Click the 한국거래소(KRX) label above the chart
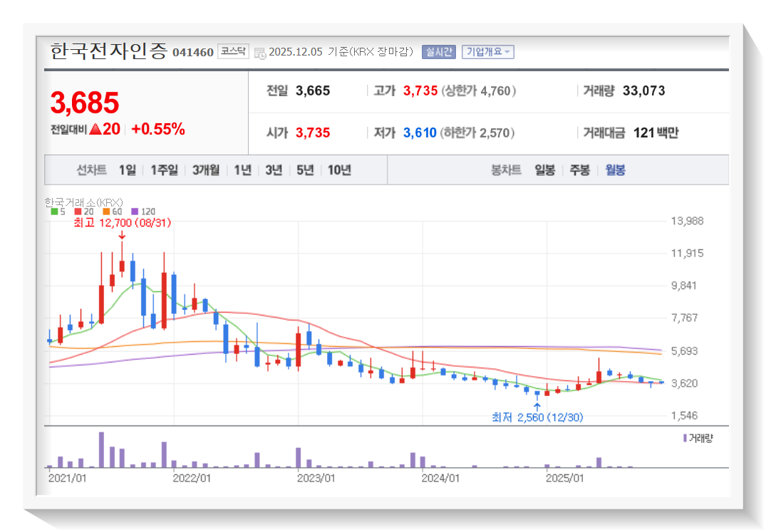The height and width of the screenshot is (532, 766). (83, 202)
